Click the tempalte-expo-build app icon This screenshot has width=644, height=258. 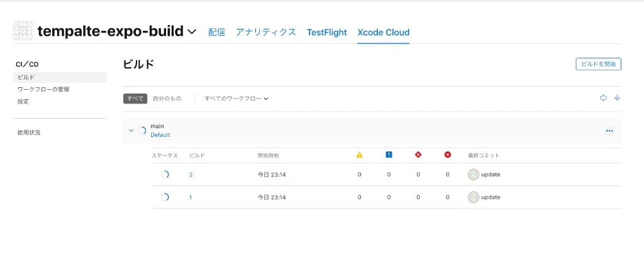tap(23, 31)
